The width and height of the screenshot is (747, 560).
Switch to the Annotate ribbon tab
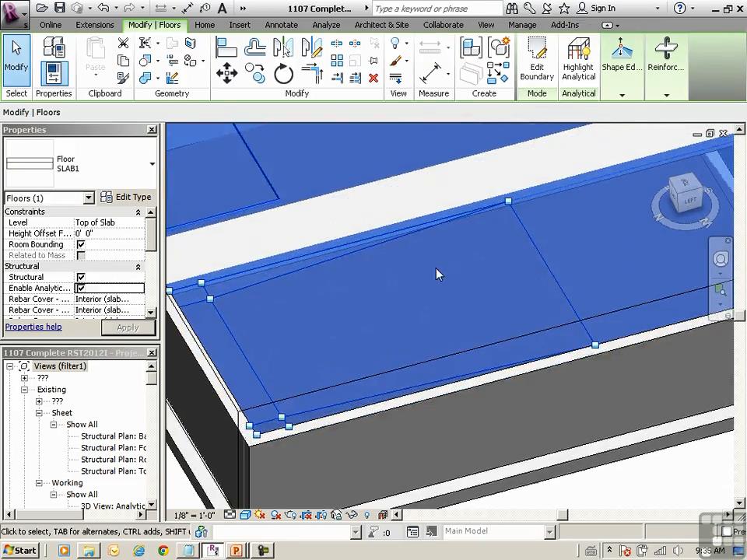[x=281, y=25]
